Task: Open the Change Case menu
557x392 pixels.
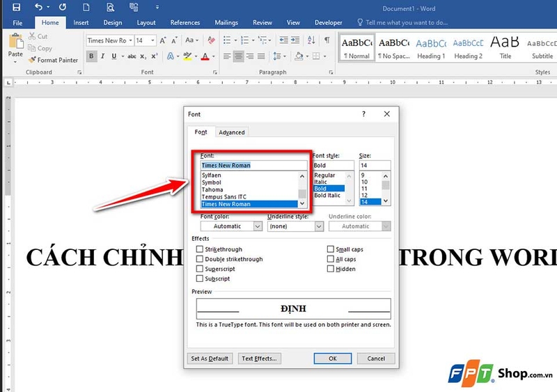Action: click(192, 40)
